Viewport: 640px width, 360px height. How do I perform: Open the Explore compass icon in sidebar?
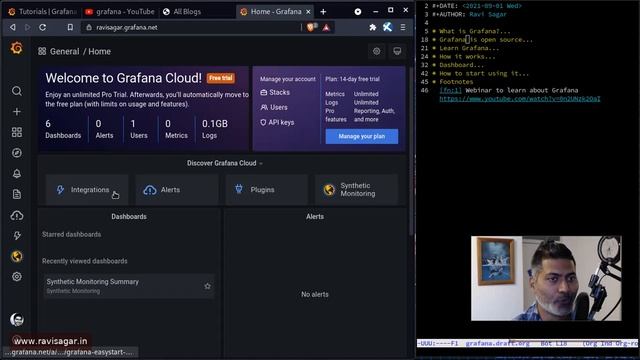tap(17, 153)
